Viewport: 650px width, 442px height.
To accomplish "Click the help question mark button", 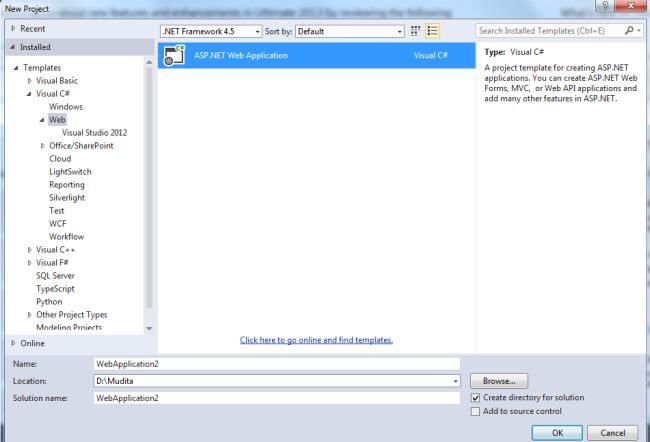I will (605, 6).
